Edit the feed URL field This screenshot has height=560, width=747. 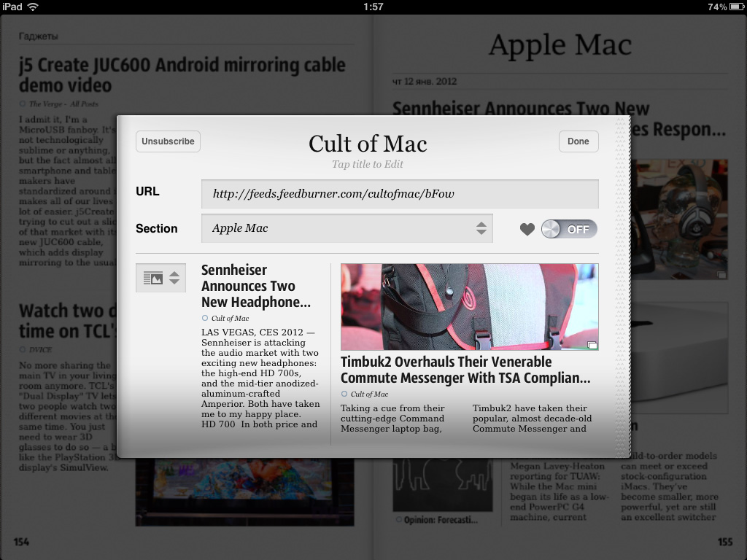tap(400, 194)
